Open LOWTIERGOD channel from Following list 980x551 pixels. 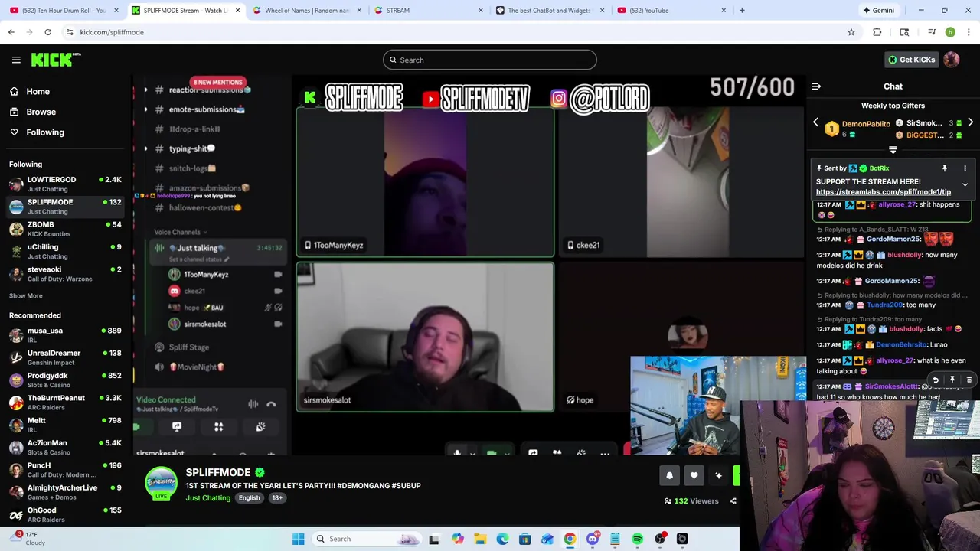click(x=65, y=184)
